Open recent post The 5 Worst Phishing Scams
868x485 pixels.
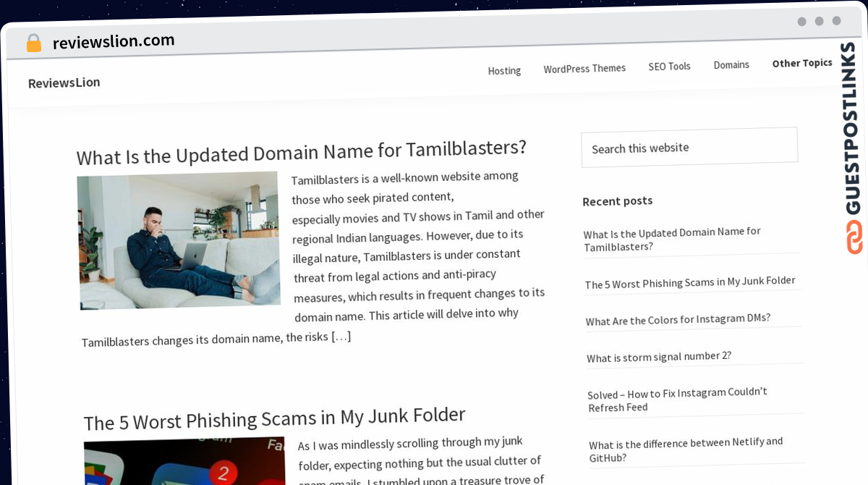pos(690,282)
